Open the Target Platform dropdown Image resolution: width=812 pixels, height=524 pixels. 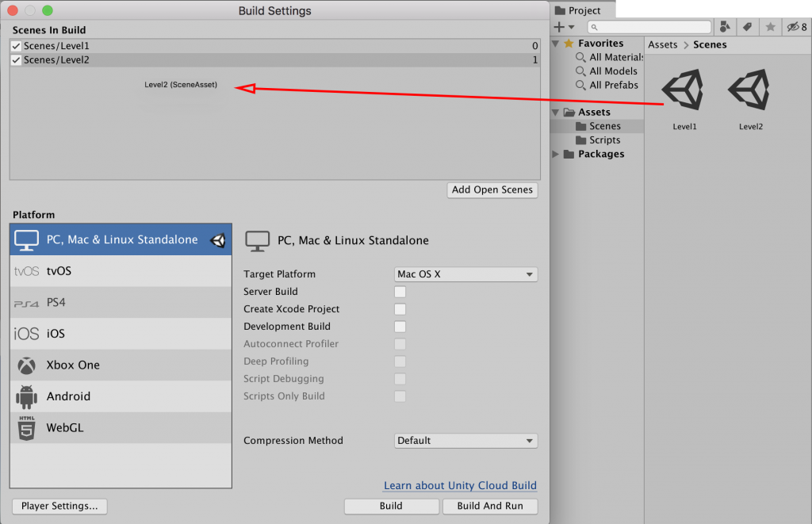click(465, 274)
